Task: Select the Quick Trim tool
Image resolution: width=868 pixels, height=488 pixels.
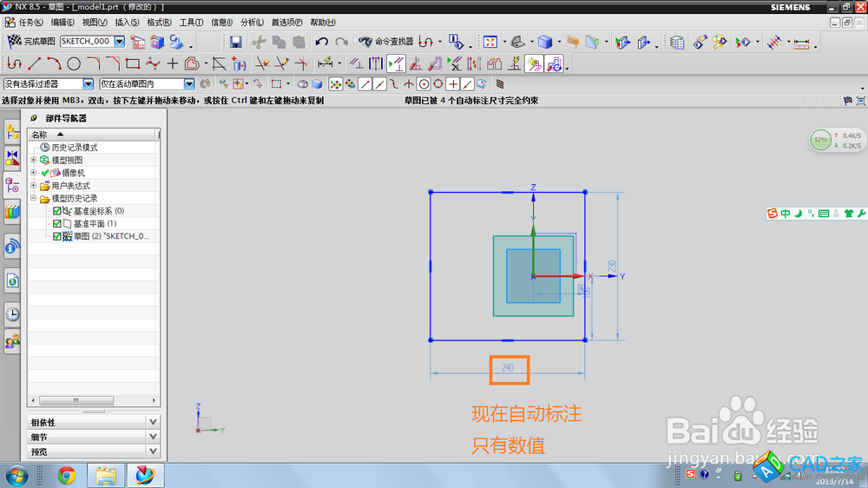Action: click(262, 64)
